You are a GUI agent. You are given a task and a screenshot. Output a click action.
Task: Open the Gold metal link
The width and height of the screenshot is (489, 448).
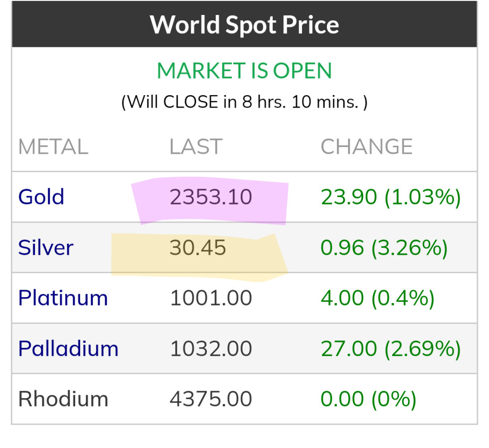click(41, 197)
